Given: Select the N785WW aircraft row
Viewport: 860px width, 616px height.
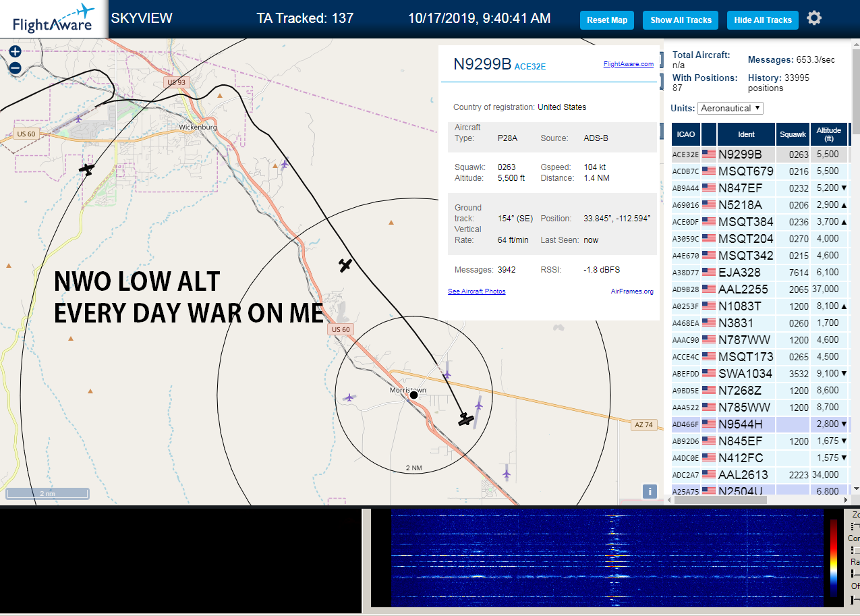Looking at the screenshot, I should tap(760, 407).
